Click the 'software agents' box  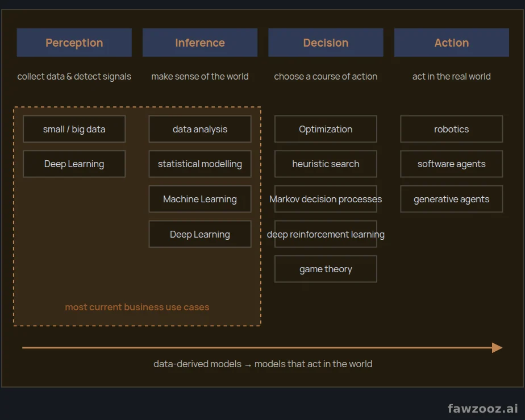tap(452, 164)
